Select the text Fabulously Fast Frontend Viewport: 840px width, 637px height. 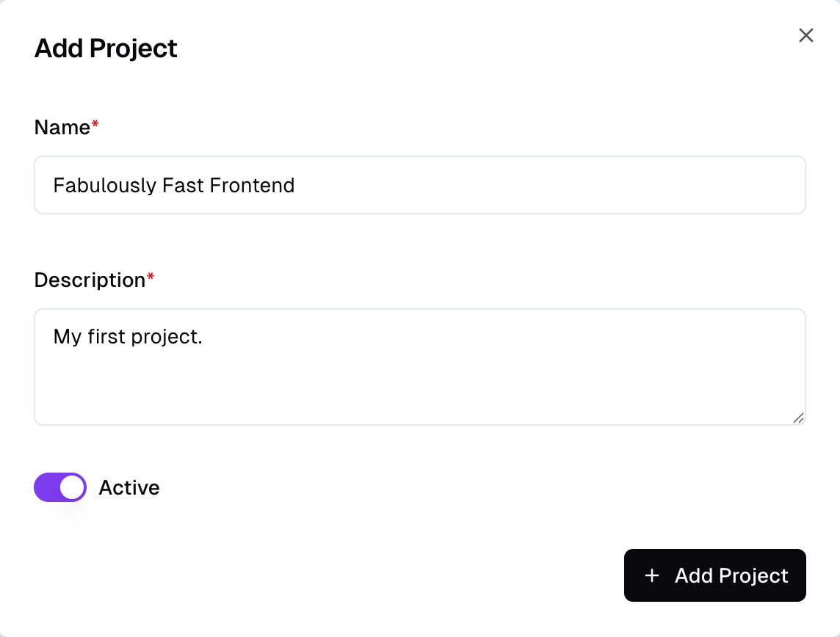(x=173, y=185)
